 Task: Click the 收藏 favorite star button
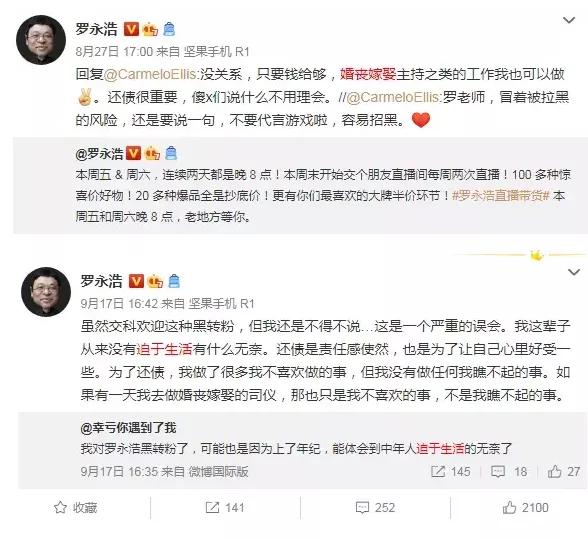tap(76, 507)
